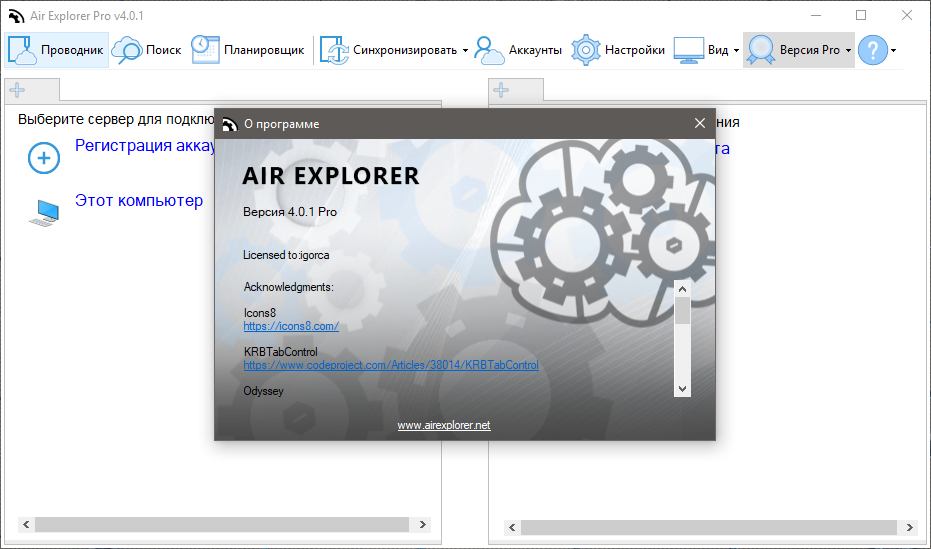Click the Версия Pro badge icon
The width and height of the screenshot is (931, 549).
(x=761, y=50)
